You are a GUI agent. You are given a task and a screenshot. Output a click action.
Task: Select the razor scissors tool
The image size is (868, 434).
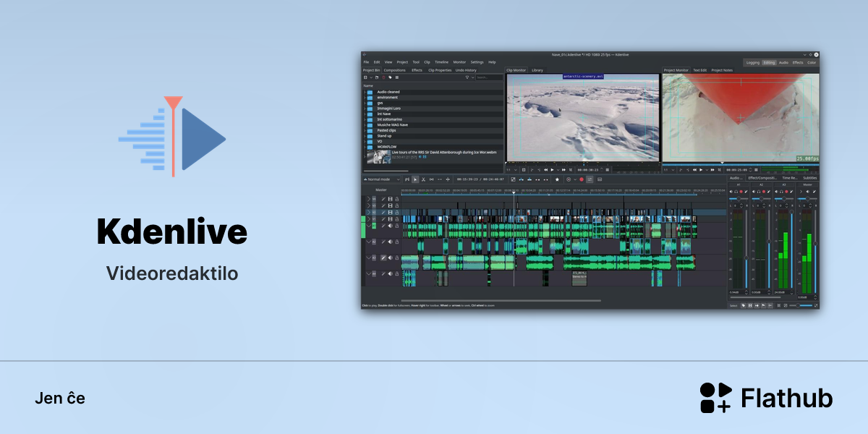click(423, 179)
